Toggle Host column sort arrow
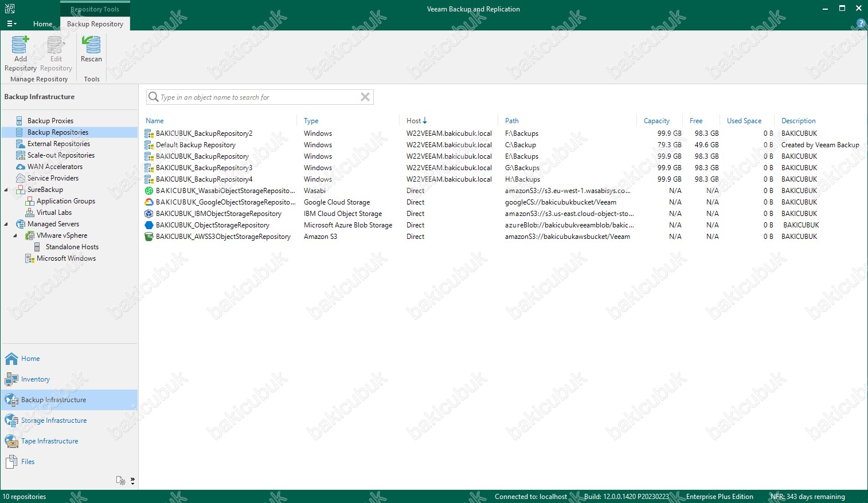Screen dimensions: 868x503 (425, 120)
